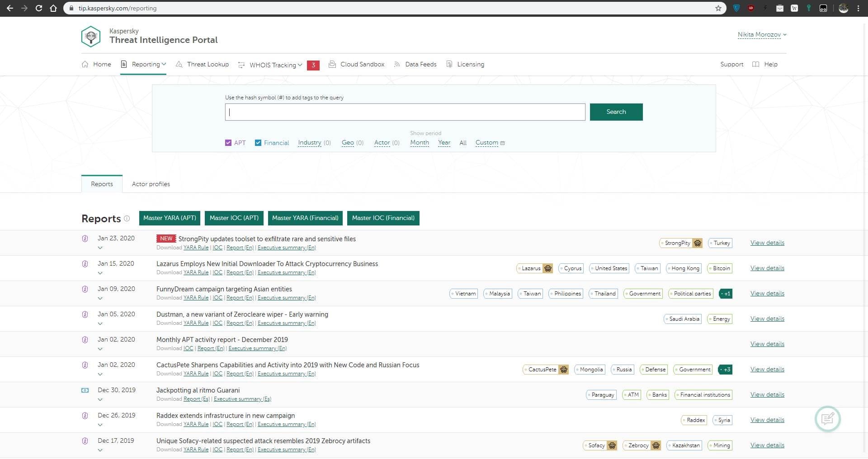Click the Bitcoin tag

[x=720, y=268]
